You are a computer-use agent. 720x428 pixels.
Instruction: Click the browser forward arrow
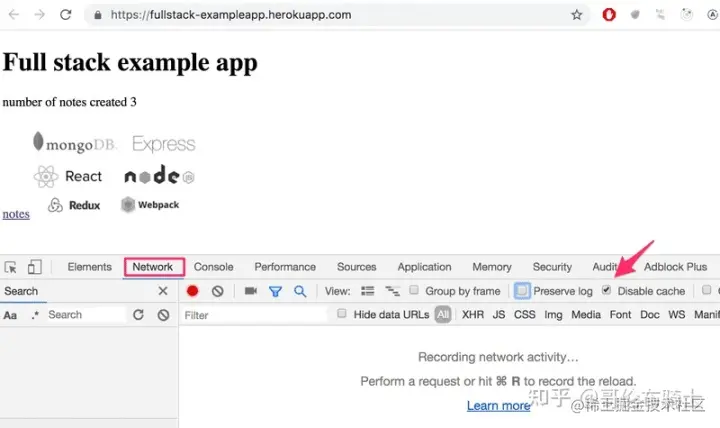[39, 15]
